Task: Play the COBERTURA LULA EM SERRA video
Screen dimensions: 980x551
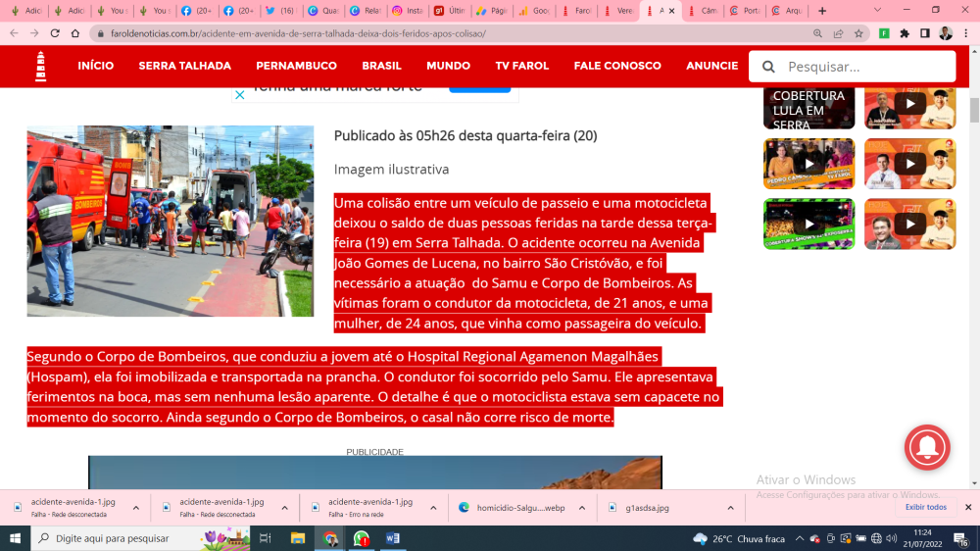Action: point(808,108)
